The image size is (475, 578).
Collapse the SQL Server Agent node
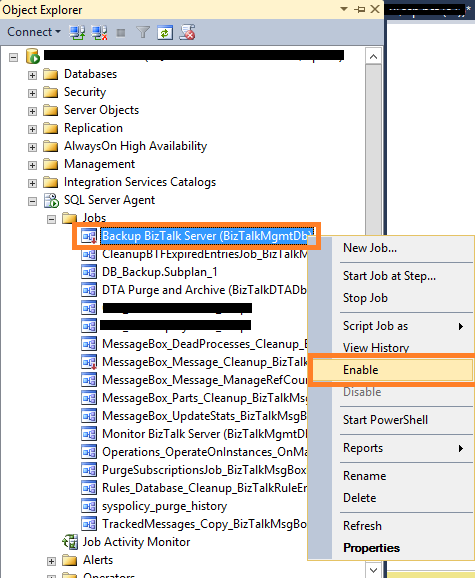(x=32, y=201)
